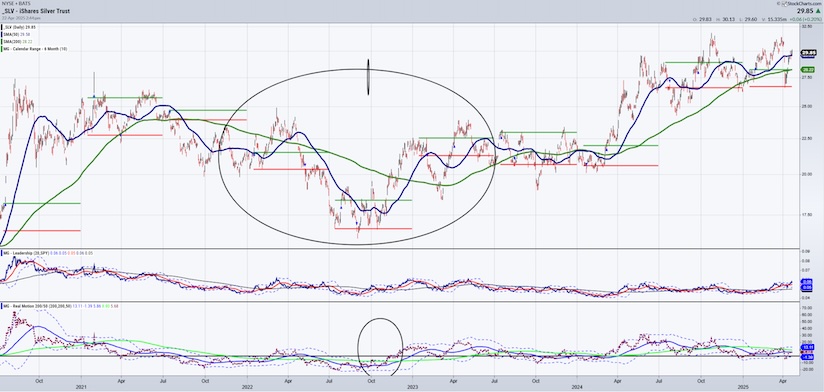This screenshot has width=824, height=392.
Task: Click the Volume value 15.335m
Action: pyautogui.click(x=777, y=19)
